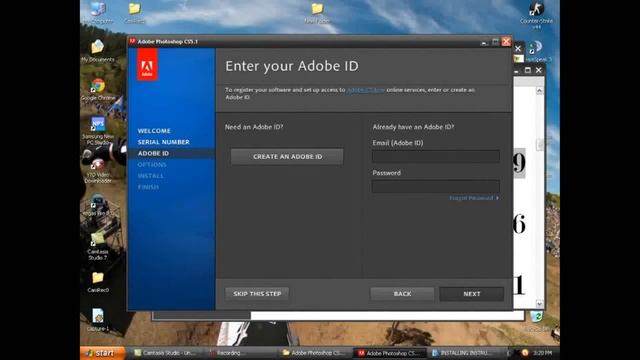Open the CamRec0 folder on the desktop
Viewport: 640px width, 360px height.
pos(98,282)
